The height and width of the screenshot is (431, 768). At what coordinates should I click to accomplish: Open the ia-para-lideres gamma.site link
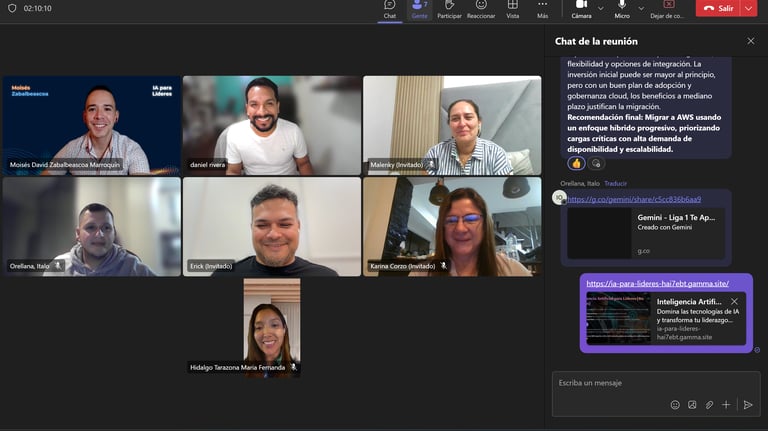coord(657,284)
